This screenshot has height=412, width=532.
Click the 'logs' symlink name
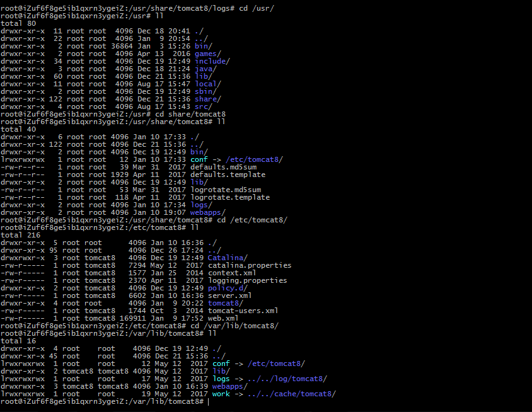click(221, 379)
